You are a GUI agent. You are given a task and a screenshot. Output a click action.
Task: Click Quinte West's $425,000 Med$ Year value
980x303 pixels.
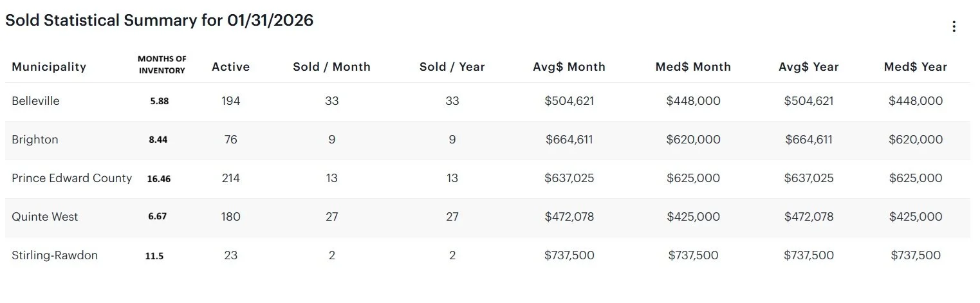coord(915,217)
